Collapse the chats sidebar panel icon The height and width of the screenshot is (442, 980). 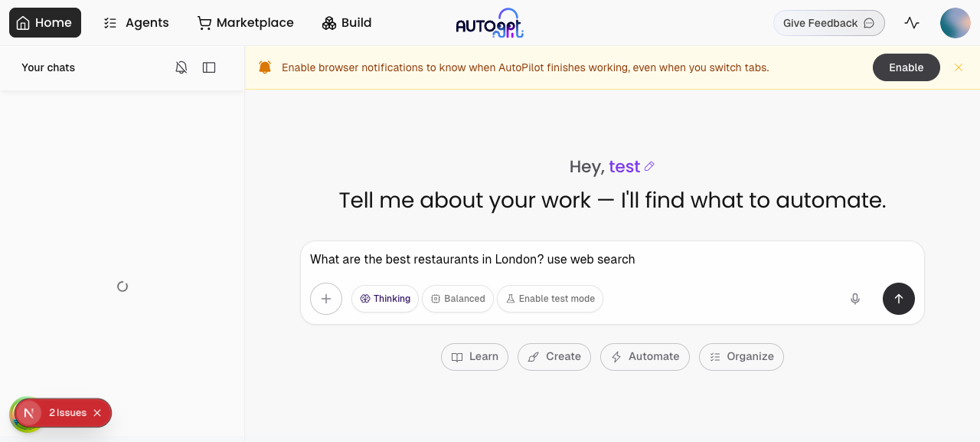[209, 67]
